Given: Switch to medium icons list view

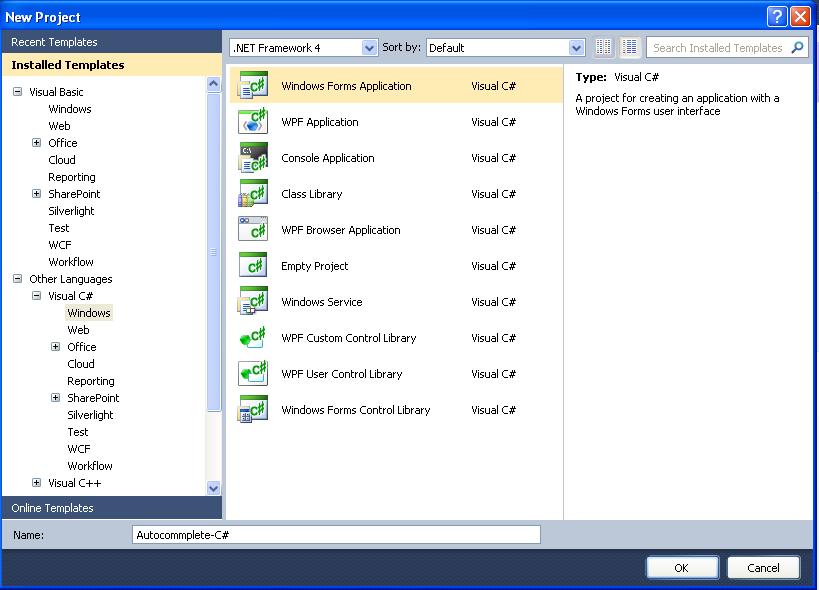Looking at the screenshot, I should (x=629, y=48).
